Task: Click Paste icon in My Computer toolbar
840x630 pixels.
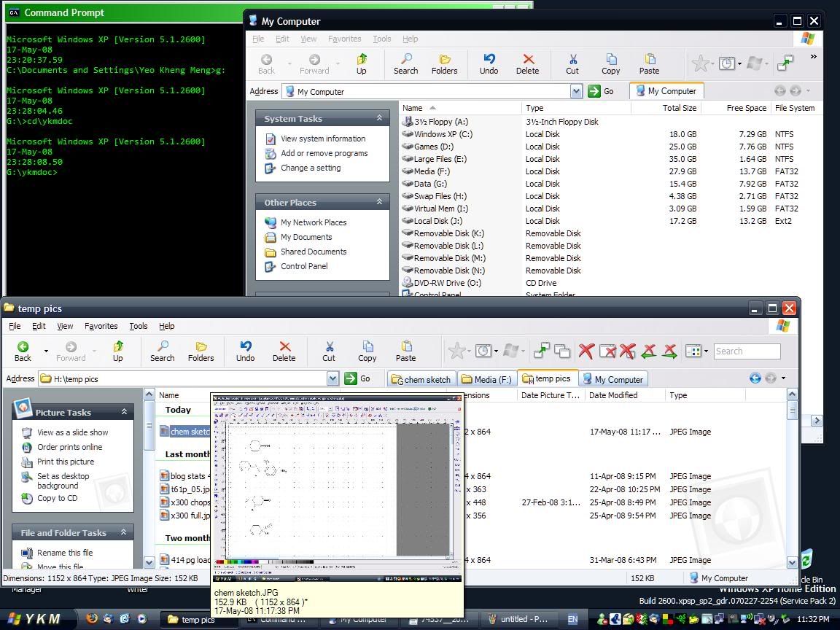Action: pyautogui.click(x=650, y=59)
